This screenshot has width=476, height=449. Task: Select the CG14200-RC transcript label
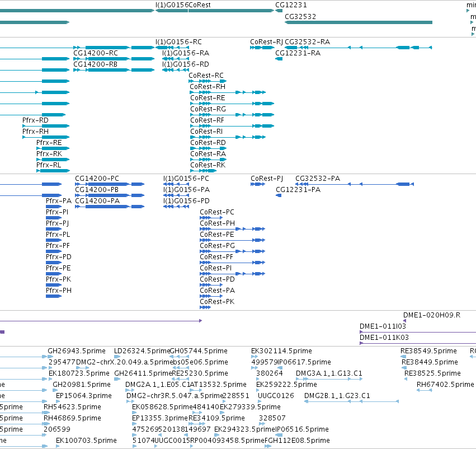point(96,53)
